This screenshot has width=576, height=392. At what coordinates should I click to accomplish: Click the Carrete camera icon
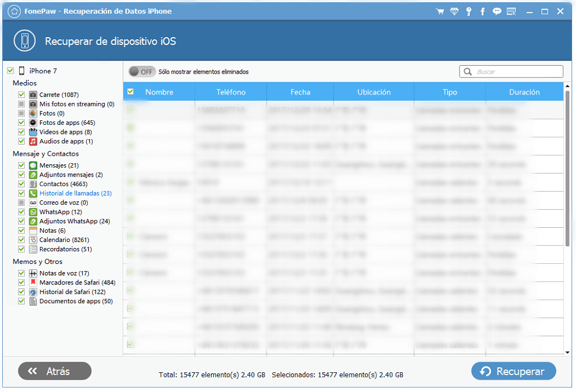[x=33, y=95]
